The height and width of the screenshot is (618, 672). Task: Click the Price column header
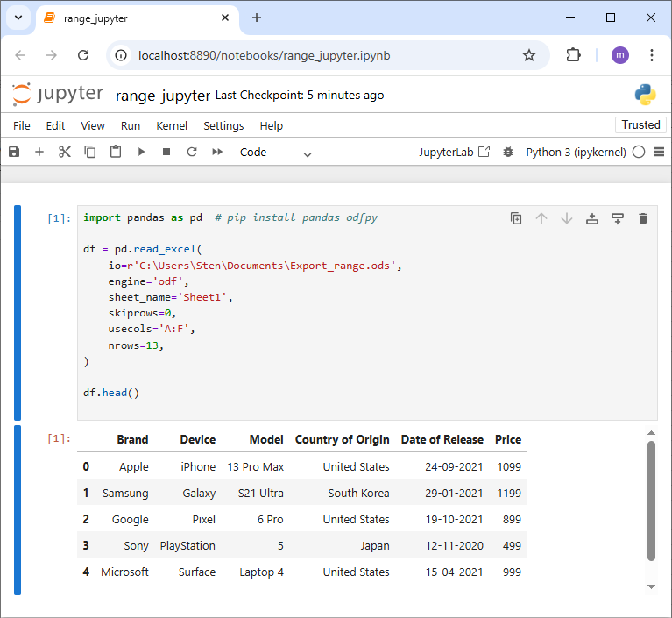click(508, 439)
